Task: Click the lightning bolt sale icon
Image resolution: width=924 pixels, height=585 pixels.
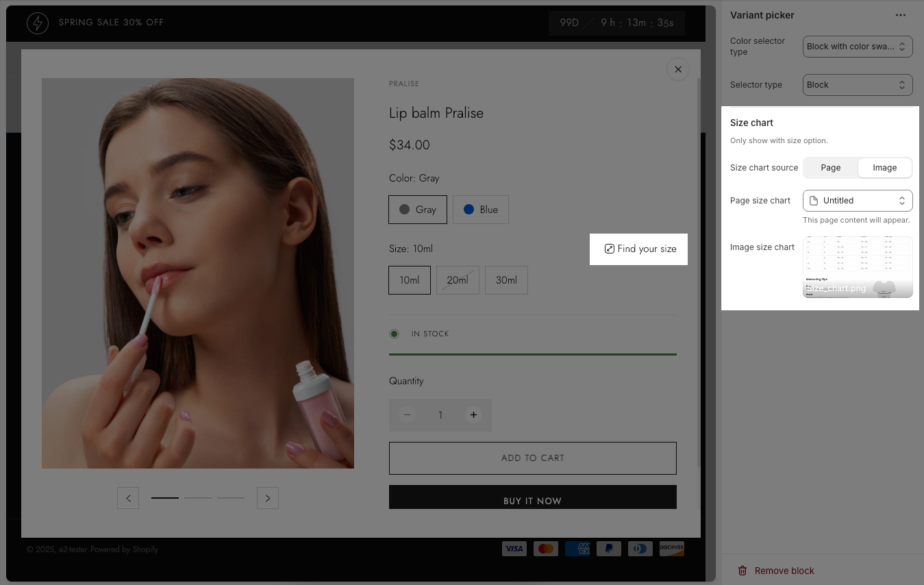Action: 38,23
